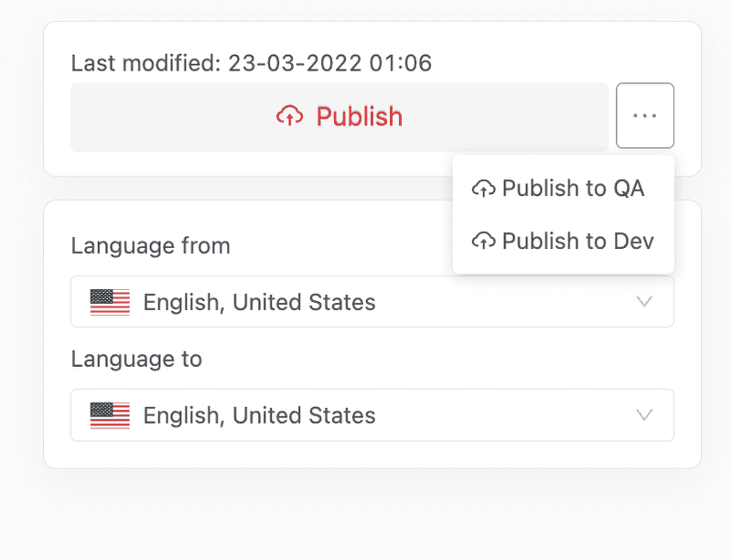Open the Language to dropdown chevron
The height and width of the screenshot is (560, 732).
[x=644, y=415]
